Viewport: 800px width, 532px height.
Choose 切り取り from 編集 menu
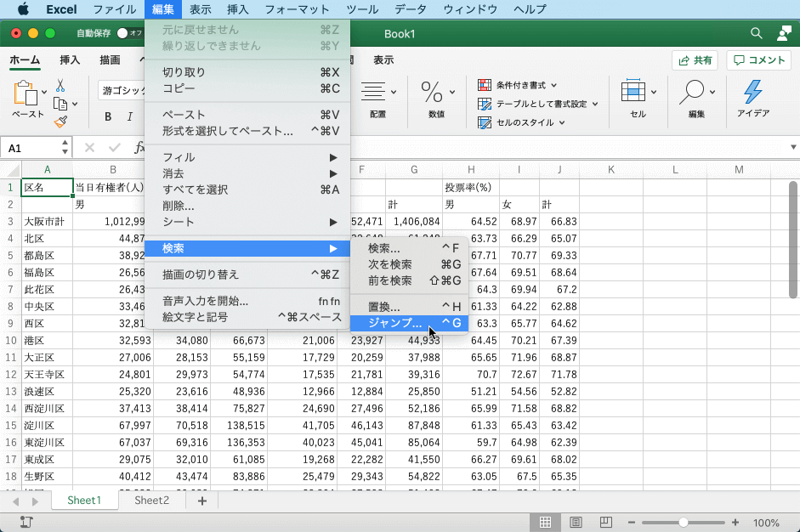[x=247, y=72]
